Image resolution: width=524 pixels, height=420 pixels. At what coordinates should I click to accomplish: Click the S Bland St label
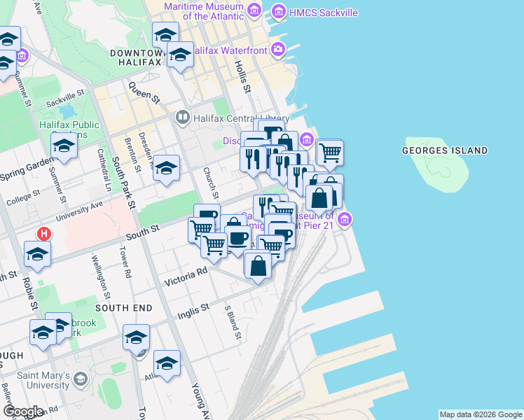(233, 323)
